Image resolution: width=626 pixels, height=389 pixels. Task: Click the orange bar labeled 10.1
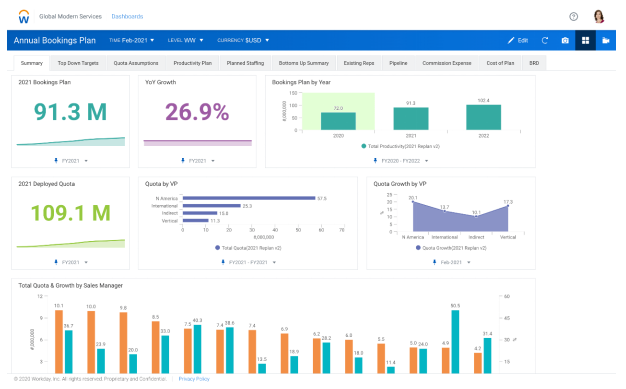click(59, 342)
